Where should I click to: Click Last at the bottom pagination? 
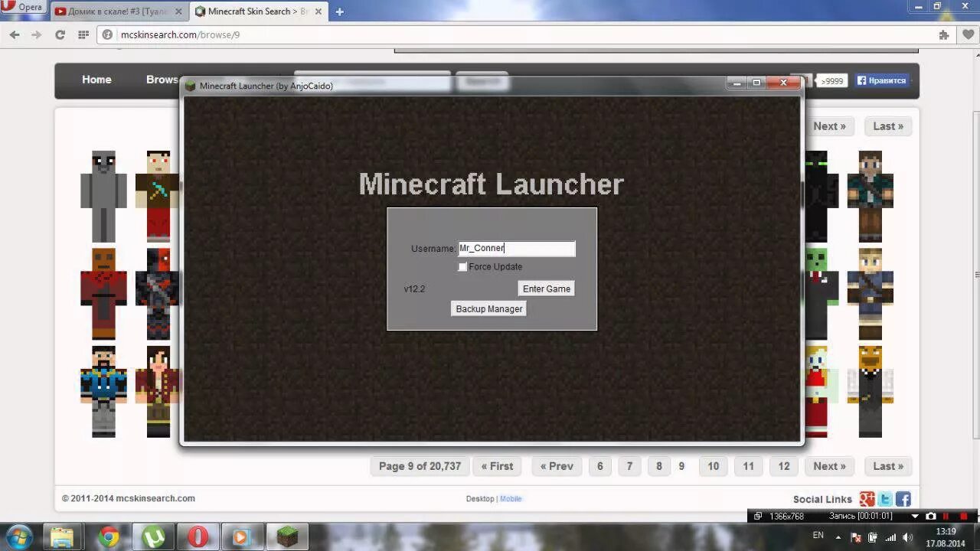tap(888, 466)
